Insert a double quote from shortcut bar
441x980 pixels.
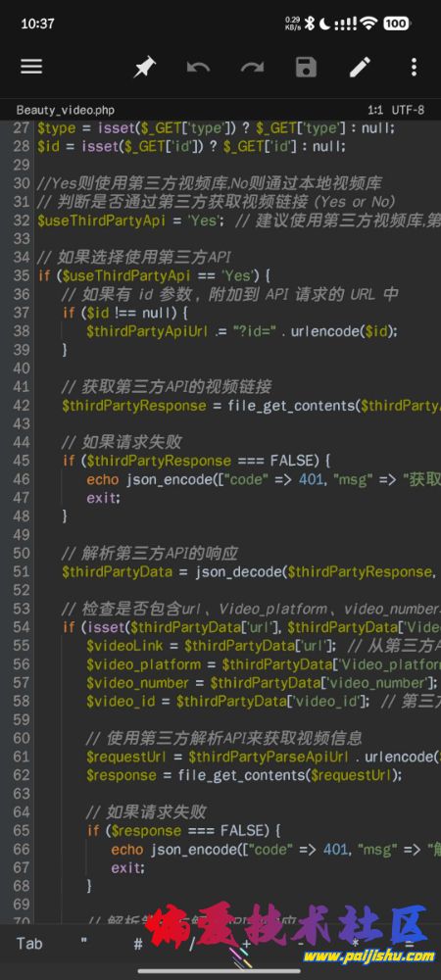(x=83, y=943)
